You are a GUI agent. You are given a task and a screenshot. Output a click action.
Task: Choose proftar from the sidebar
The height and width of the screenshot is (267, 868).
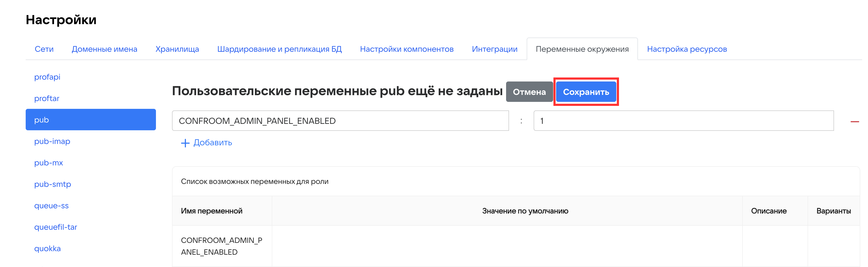pos(47,99)
